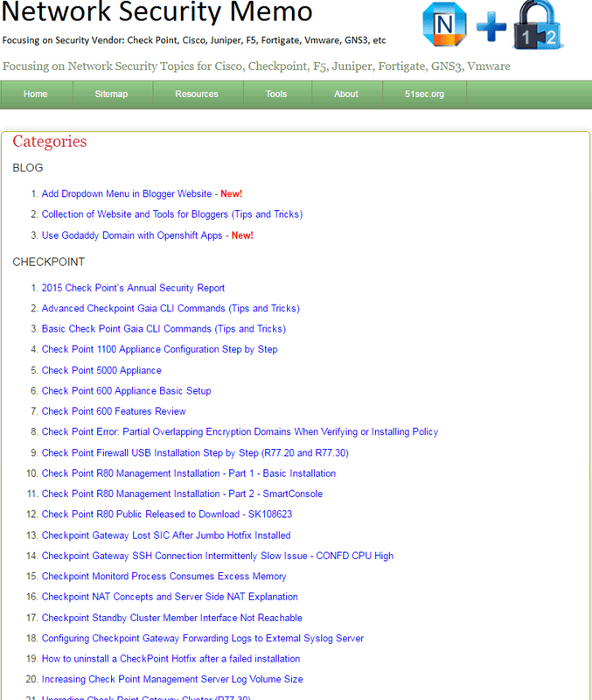Screen dimensions: 592x700
Task: Click the Categories heading
Action: (50, 142)
